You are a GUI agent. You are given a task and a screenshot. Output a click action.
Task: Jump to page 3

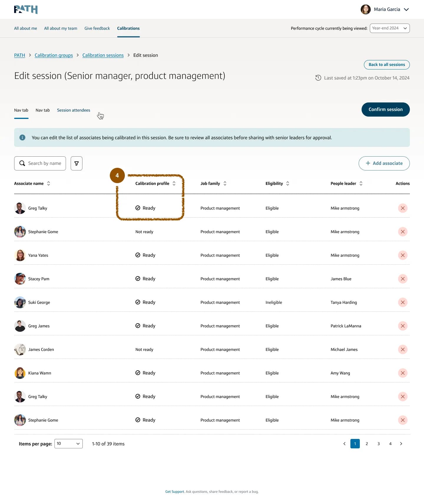pyautogui.click(x=379, y=444)
